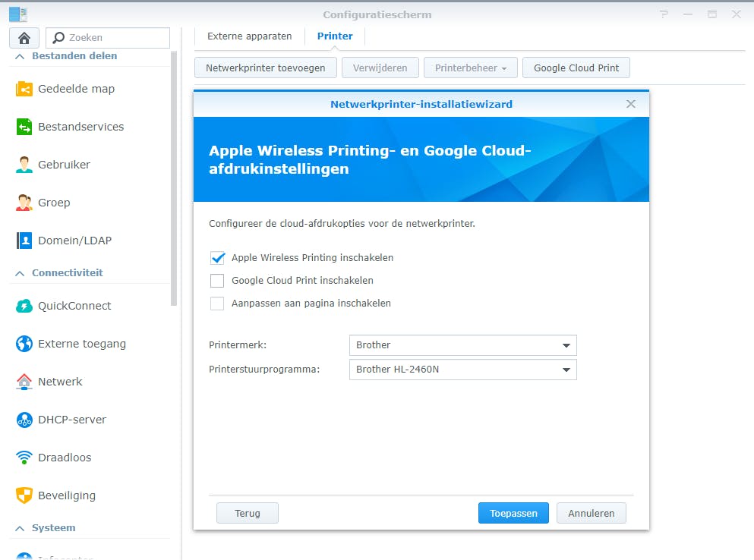This screenshot has height=560, width=754.
Task: Select Gedeelde map label text
Action: pos(77,89)
